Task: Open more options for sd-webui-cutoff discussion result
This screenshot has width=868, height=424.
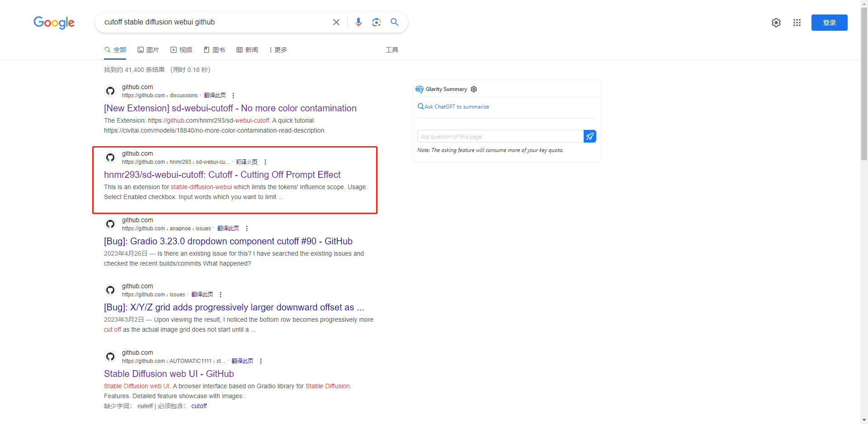Action: [233, 95]
